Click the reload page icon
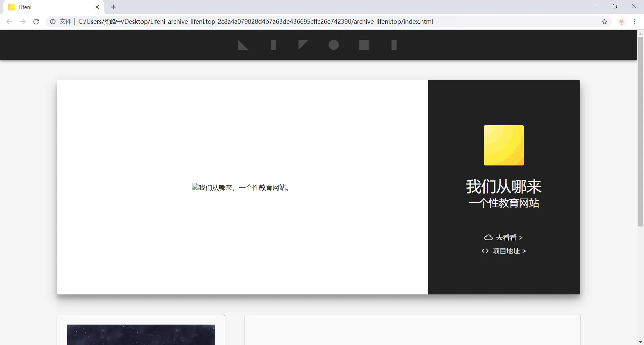644x345 pixels. coord(36,21)
